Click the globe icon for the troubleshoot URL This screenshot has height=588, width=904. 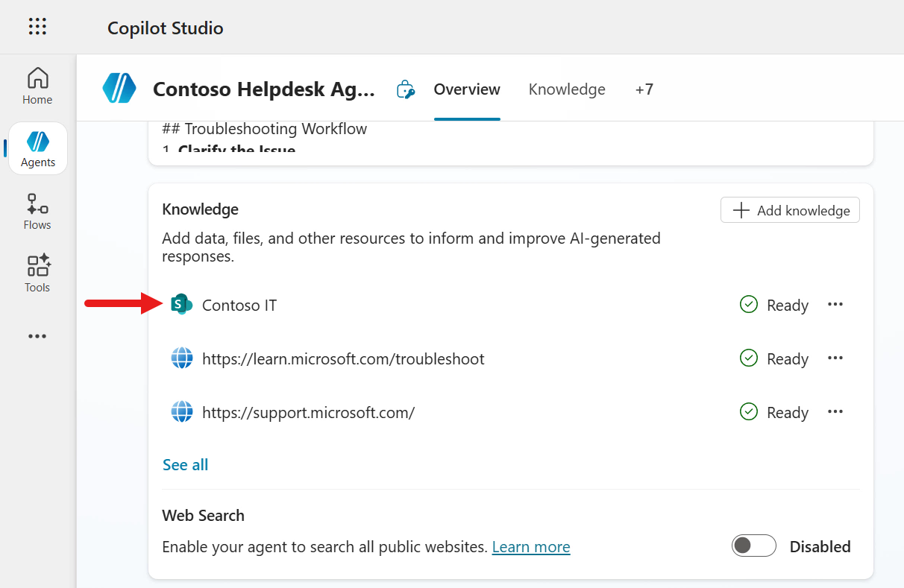pos(181,358)
